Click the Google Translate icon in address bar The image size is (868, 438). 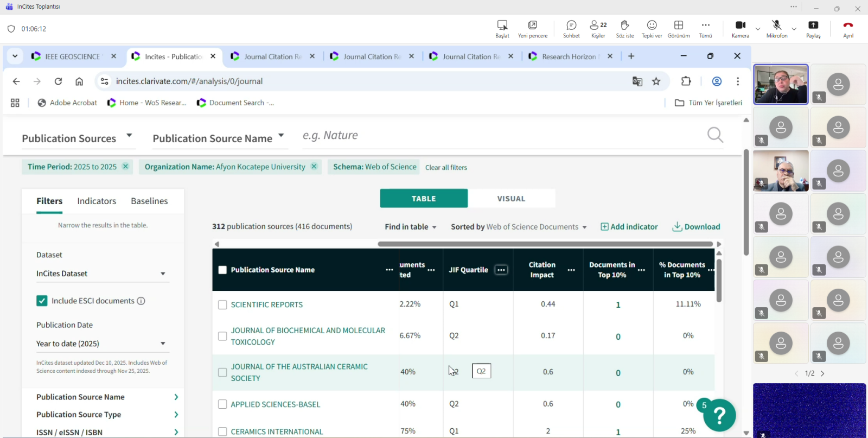[637, 81]
